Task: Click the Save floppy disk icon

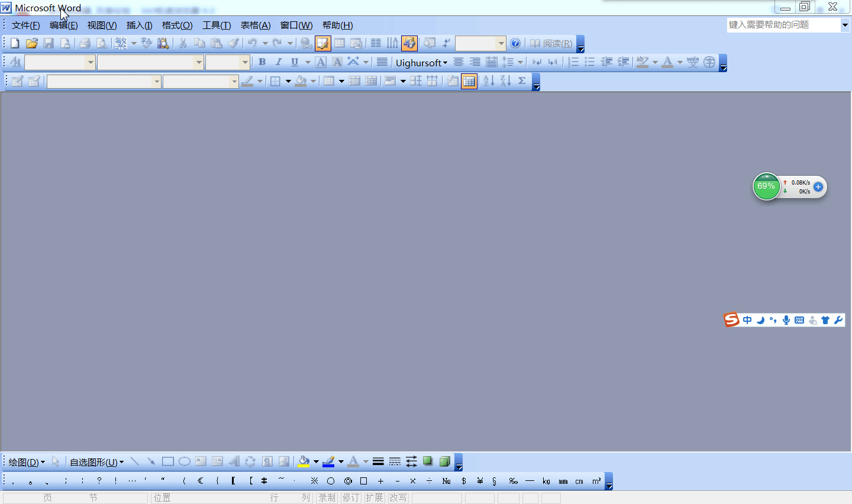Action: click(49, 43)
